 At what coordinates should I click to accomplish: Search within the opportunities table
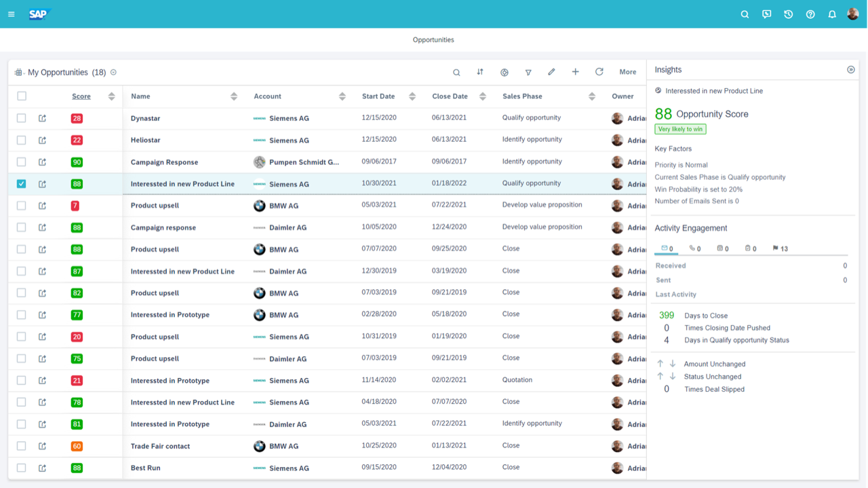pos(456,72)
